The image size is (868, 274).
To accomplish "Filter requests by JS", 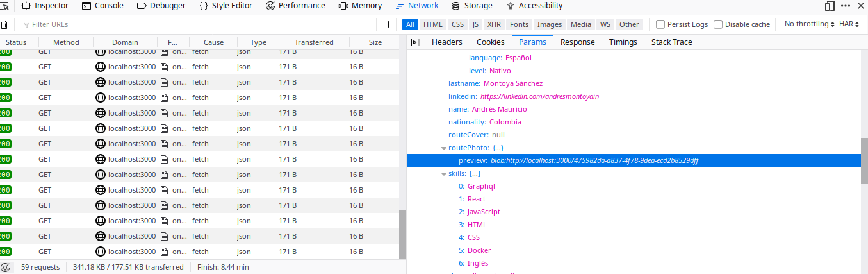I will pyautogui.click(x=475, y=24).
